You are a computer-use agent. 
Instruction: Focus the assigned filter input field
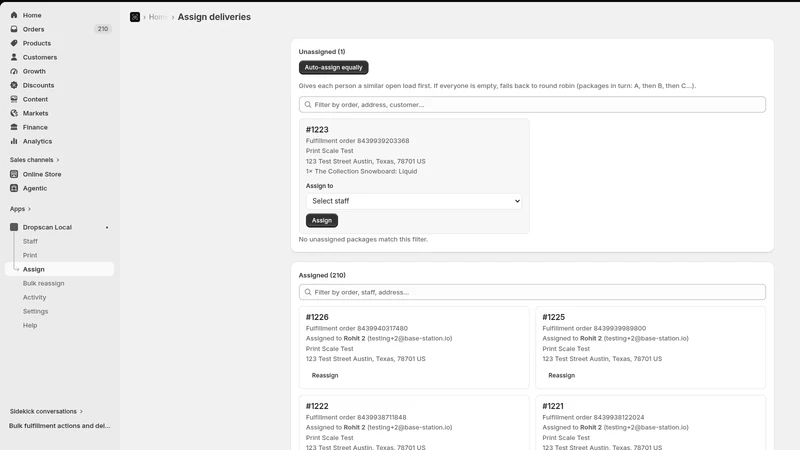click(x=532, y=292)
